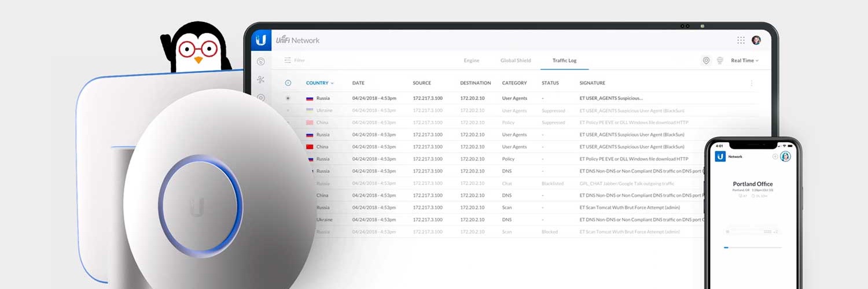Click the 'UniFi Network' title text
The image size is (868, 289).
coord(297,40)
